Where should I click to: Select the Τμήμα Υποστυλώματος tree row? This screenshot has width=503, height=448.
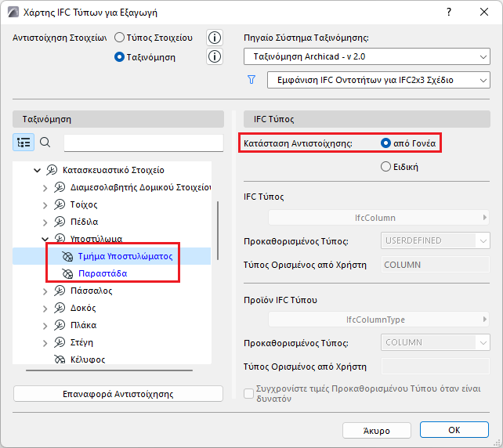pyautogui.click(x=111, y=256)
